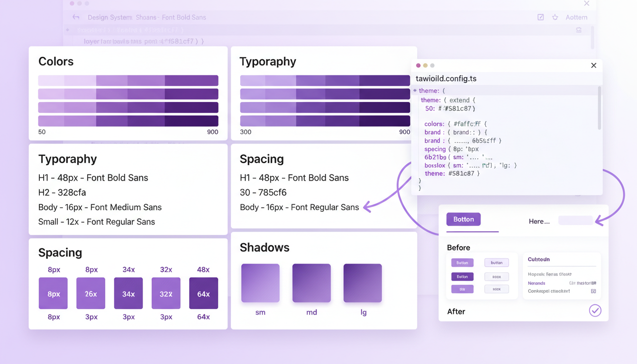
Task: Click Aottem in the top right corner
Action: pyautogui.click(x=576, y=17)
